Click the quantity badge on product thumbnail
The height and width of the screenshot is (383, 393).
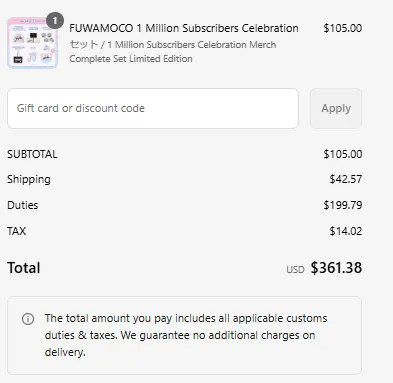point(55,21)
